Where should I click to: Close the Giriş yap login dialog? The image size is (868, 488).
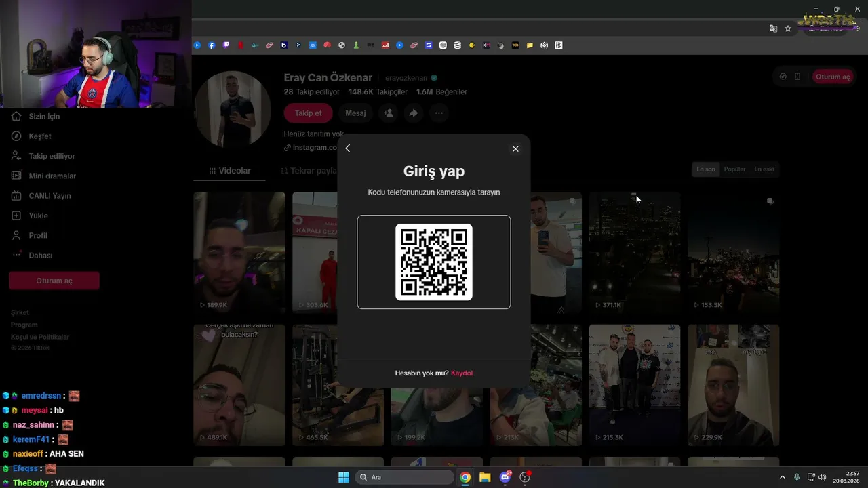click(x=515, y=149)
